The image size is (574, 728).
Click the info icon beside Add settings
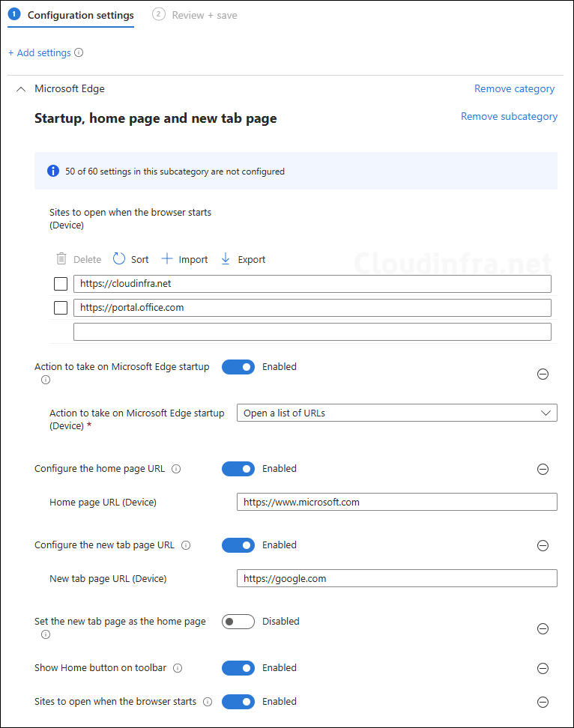pyautogui.click(x=78, y=52)
